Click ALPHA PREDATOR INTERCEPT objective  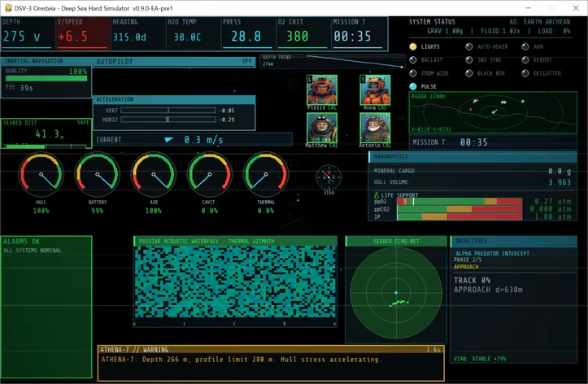click(x=492, y=254)
